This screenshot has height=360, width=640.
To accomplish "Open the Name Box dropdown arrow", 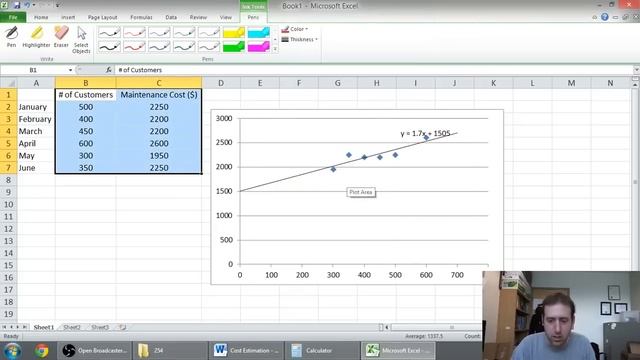I will point(70,70).
